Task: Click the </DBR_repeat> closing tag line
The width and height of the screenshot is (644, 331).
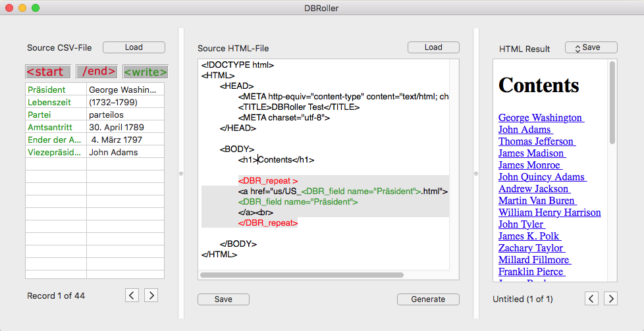Action: [x=268, y=223]
